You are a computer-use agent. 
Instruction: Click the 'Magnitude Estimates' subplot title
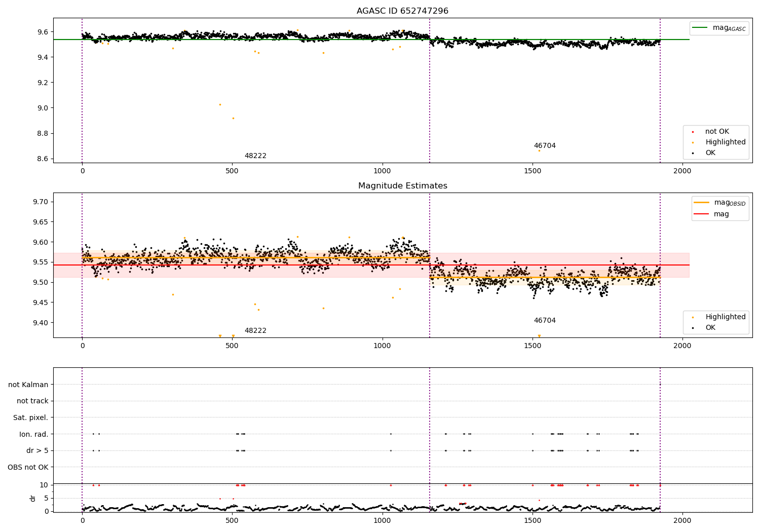point(402,186)
